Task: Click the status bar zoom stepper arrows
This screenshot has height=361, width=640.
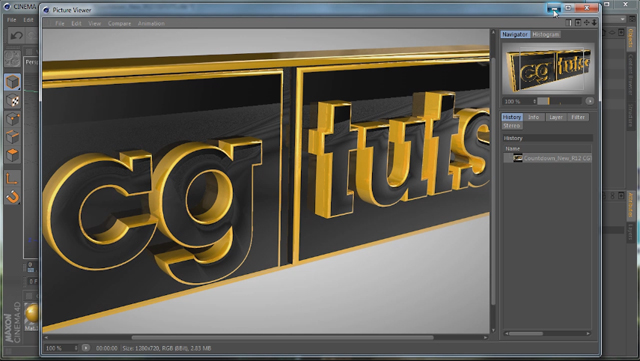Action: coord(76,348)
